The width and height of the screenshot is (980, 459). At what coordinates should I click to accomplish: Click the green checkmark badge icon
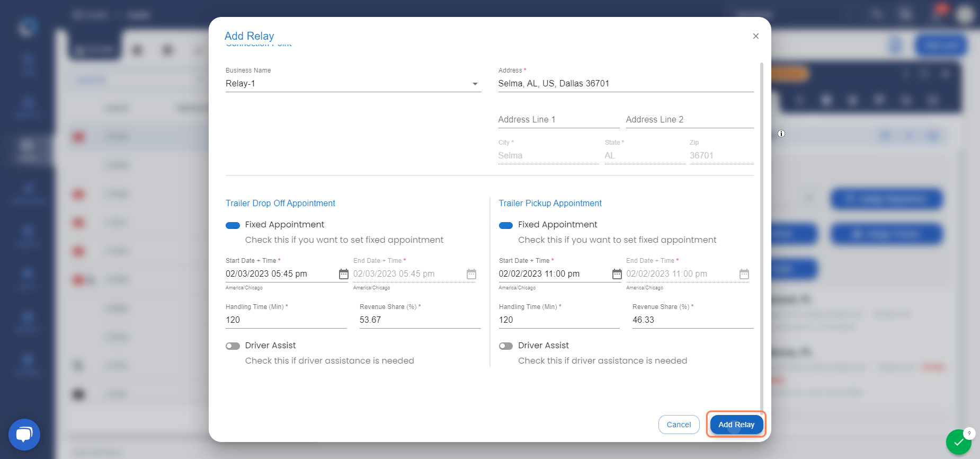point(959,442)
